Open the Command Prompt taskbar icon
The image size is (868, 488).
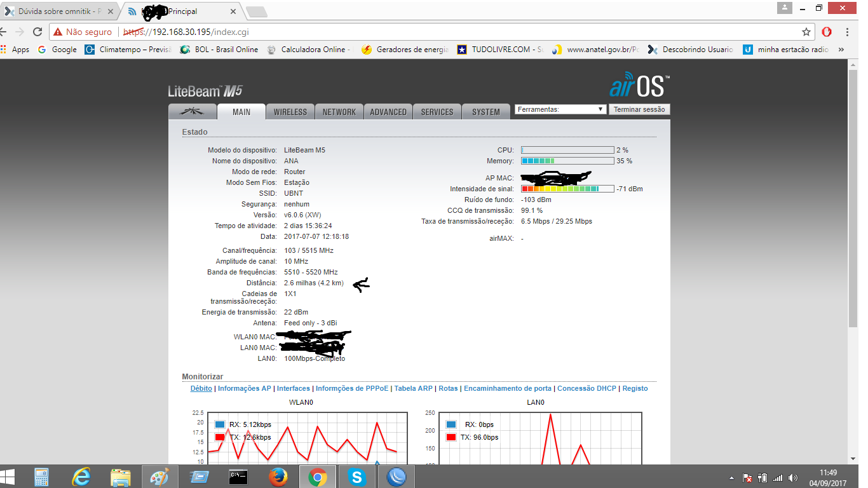[238, 477]
